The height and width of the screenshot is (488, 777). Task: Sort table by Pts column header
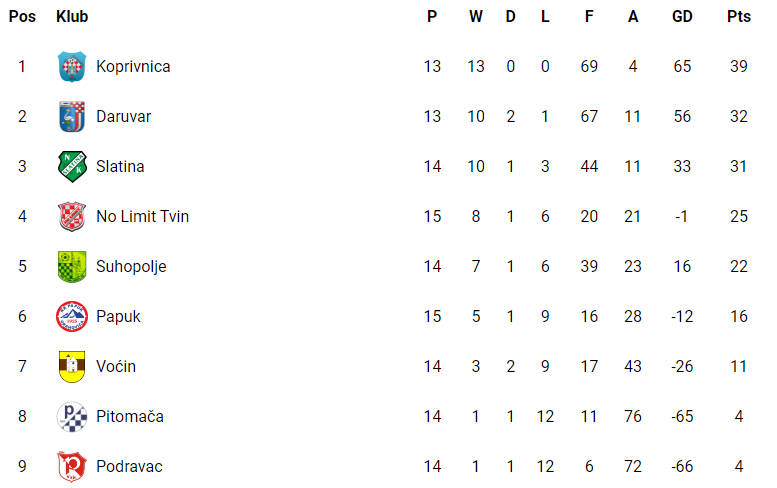tap(739, 16)
